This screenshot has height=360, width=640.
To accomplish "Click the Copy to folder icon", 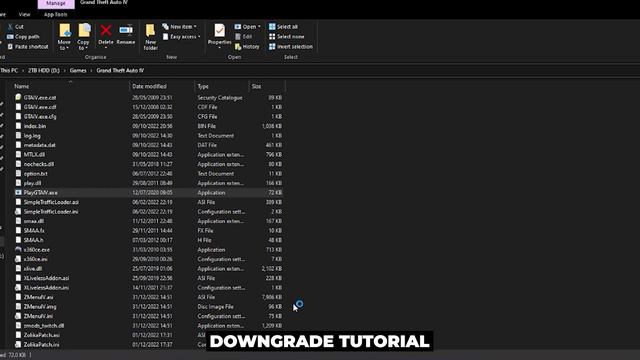I will click(x=84, y=31).
